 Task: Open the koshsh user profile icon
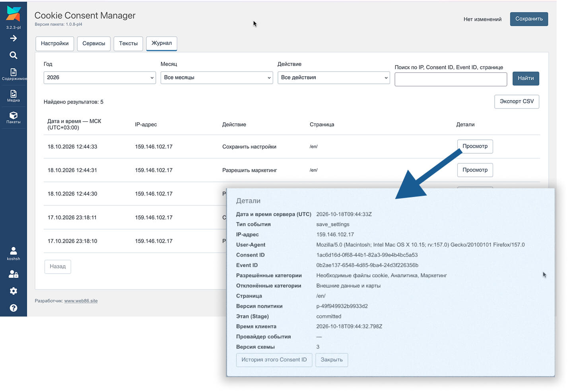pyautogui.click(x=14, y=253)
